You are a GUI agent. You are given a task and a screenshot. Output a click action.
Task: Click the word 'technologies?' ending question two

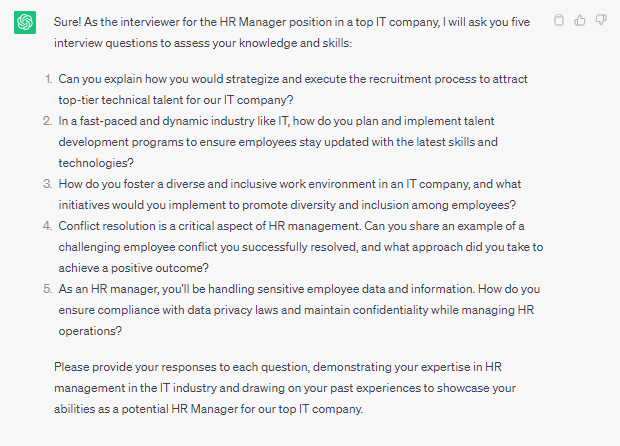point(96,163)
